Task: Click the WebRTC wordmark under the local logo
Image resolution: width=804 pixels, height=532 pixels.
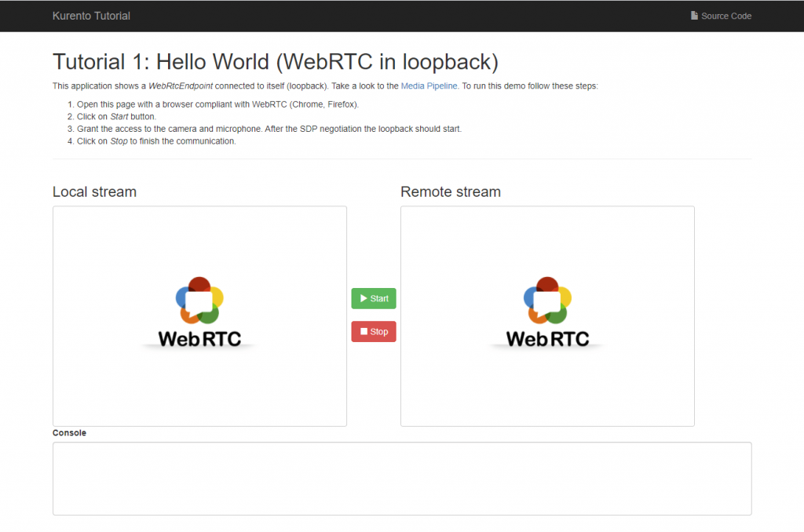Action: (200, 336)
